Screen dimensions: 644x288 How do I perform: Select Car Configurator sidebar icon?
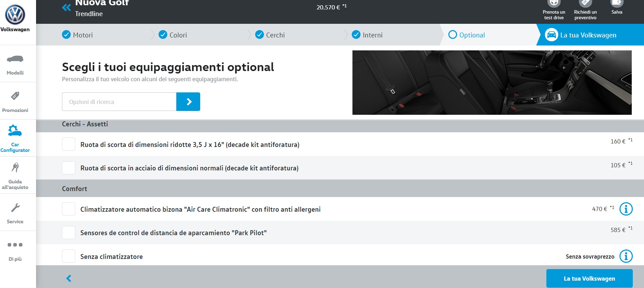15,131
